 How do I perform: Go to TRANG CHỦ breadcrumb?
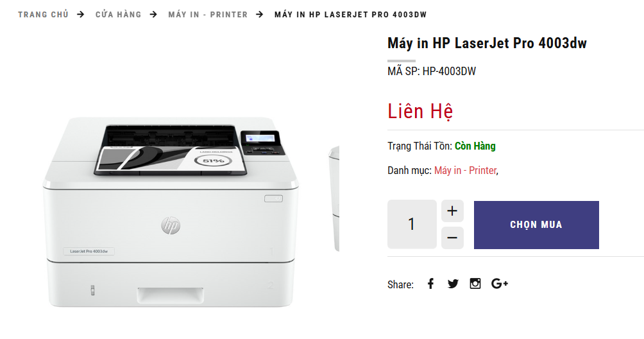point(43,14)
